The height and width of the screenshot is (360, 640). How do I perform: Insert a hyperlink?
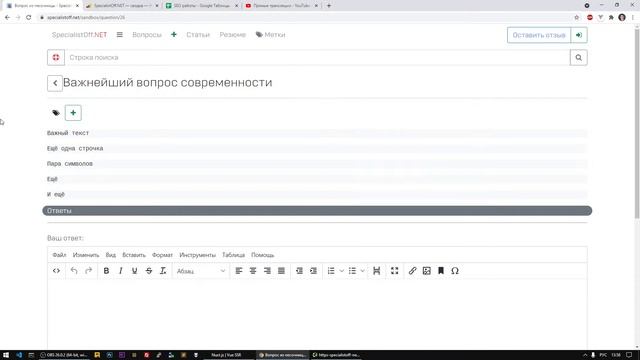click(x=412, y=271)
